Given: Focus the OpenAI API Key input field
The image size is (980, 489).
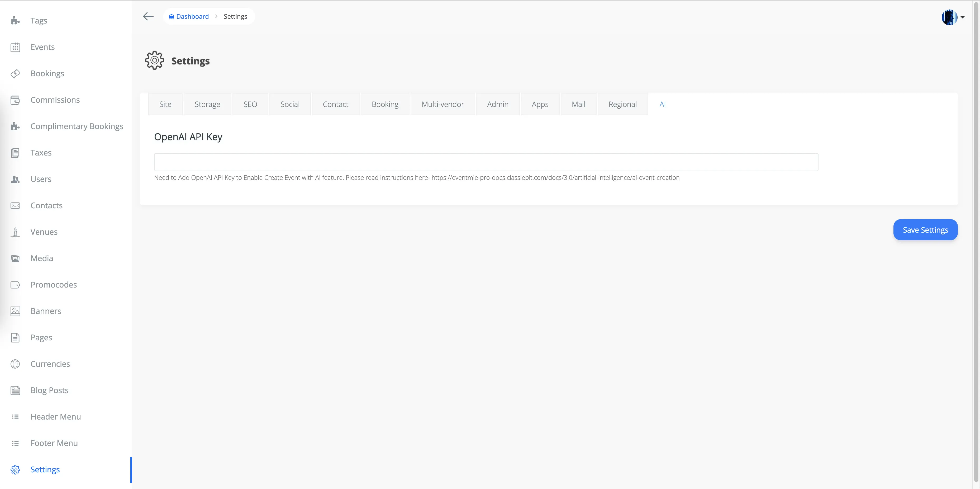Looking at the screenshot, I should coord(486,162).
